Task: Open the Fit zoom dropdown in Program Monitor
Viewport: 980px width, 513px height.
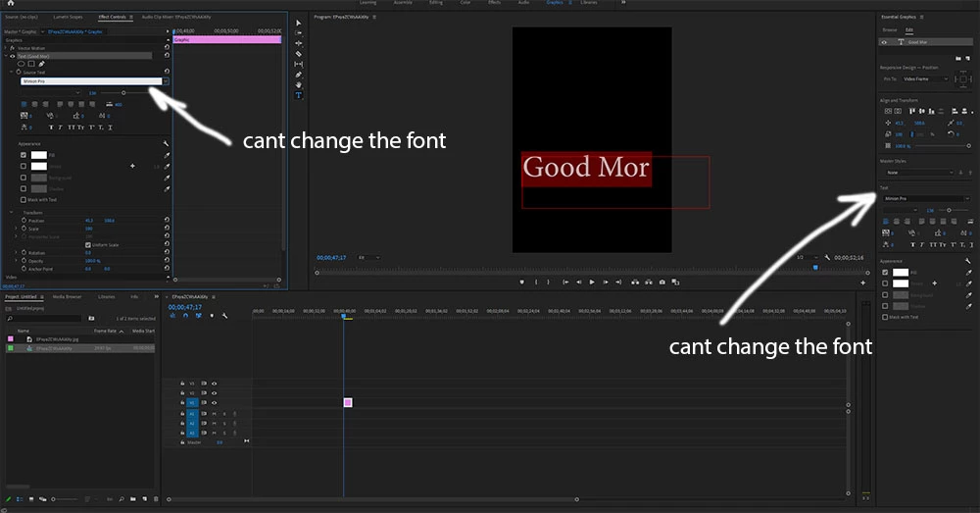Action: tap(368, 257)
